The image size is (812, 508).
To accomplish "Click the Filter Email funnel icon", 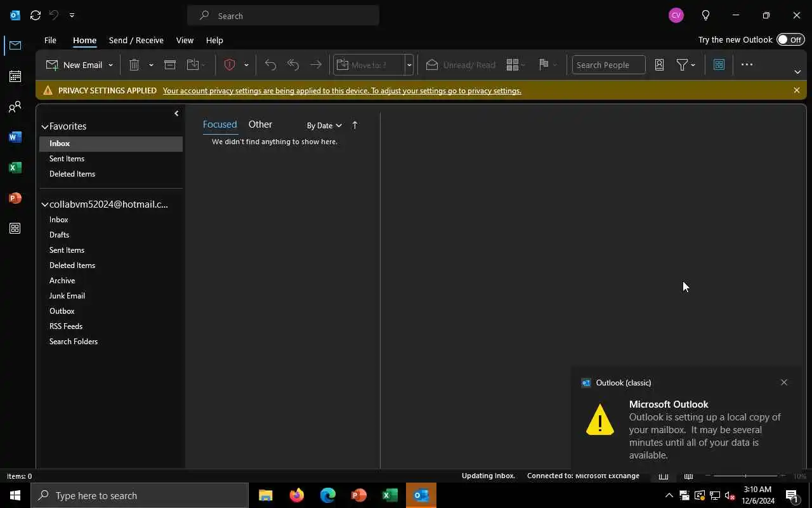I will point(682,65).
